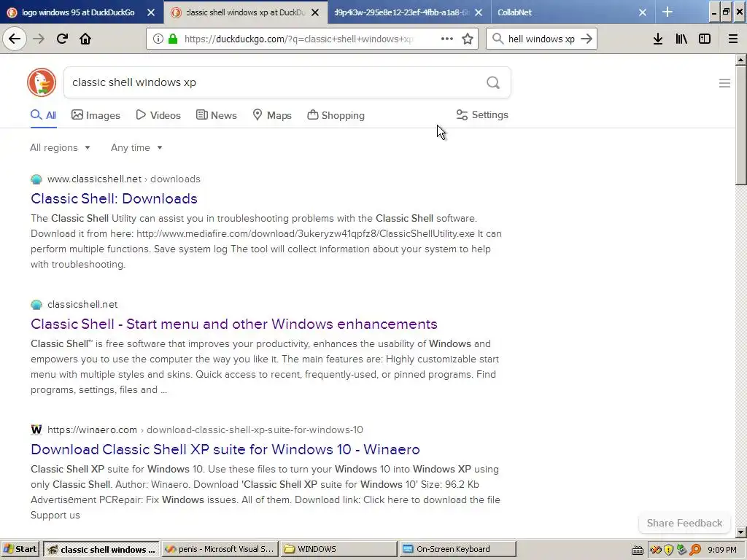Close the 'logo windows 95' tab
This screenshot has height=560, width=747.
coord(151,12)
